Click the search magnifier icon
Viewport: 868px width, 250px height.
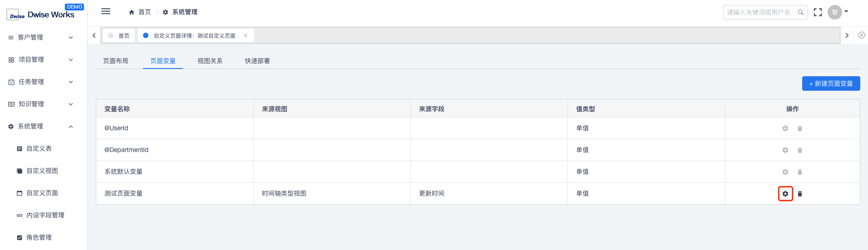coord(801,12)
